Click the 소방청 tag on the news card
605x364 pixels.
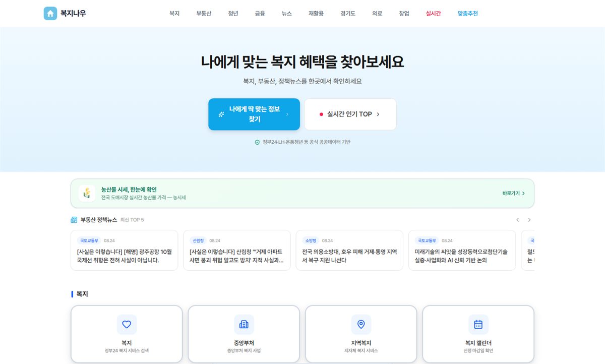[x=311, y=240]
